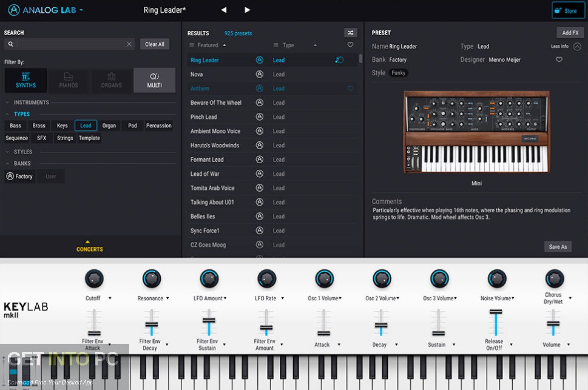Open the LFO Rate assignment dropdown arrow
Screen dimensions: 588x390
pyautogui.click(x=283, y=298)
